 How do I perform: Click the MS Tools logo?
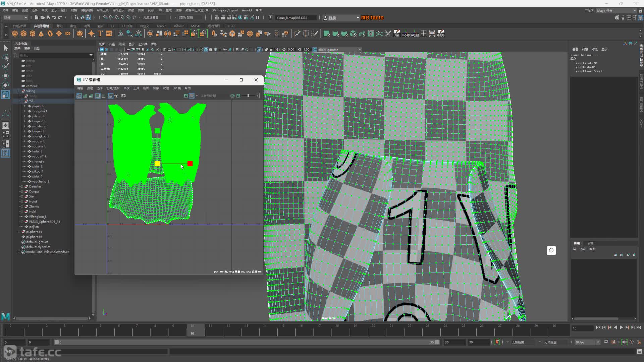[372, 18]
